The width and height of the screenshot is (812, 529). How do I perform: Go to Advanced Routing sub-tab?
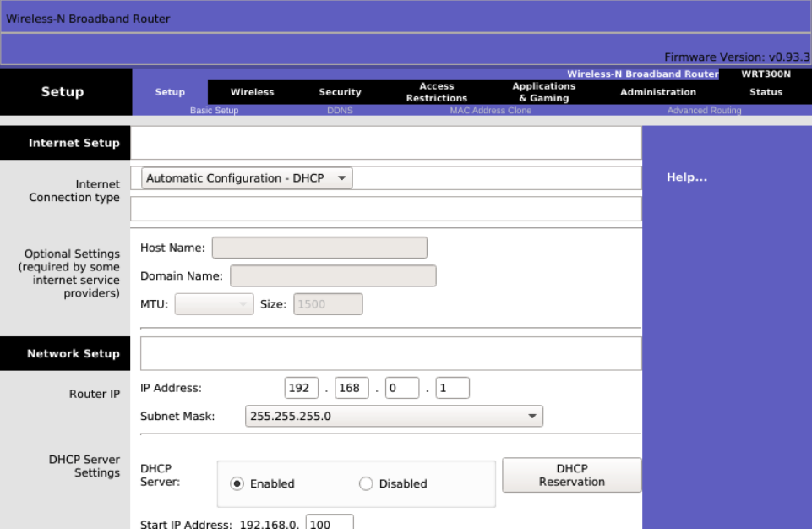tap(705, 111)
